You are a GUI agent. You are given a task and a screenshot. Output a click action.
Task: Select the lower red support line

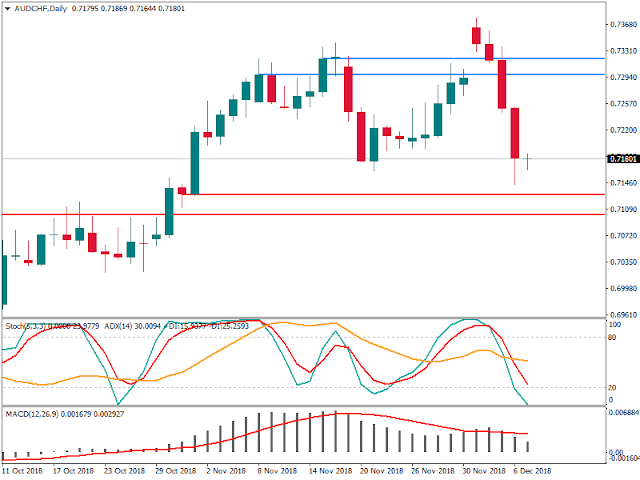tap(303, 214)
